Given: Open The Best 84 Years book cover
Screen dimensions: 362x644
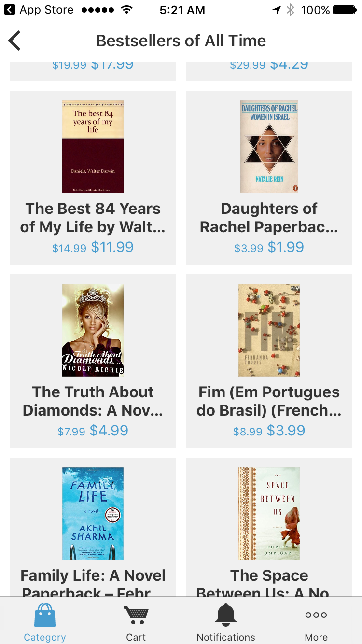Looking at the screenshot, I should click(93, 147).
